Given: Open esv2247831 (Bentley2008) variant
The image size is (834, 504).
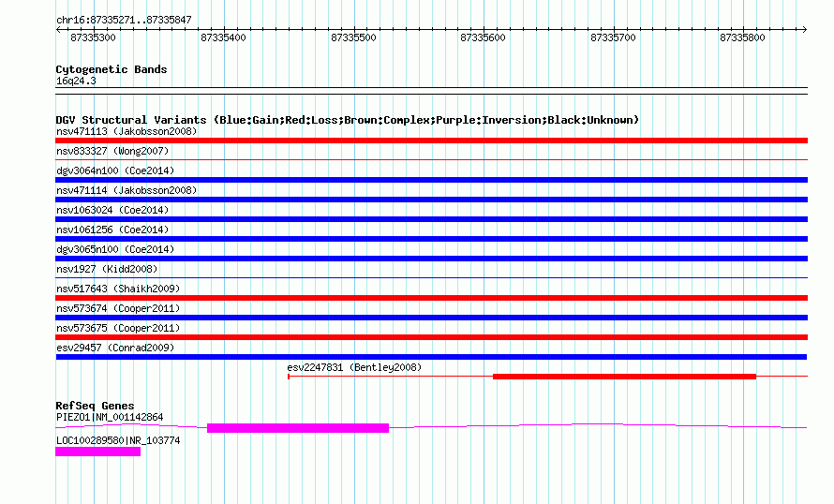Looking at the screenshot, I should click(354, 367).
